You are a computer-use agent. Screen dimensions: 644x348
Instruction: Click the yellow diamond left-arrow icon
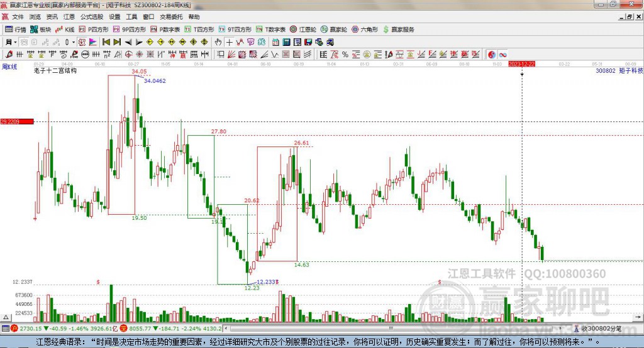click(150, 42)
